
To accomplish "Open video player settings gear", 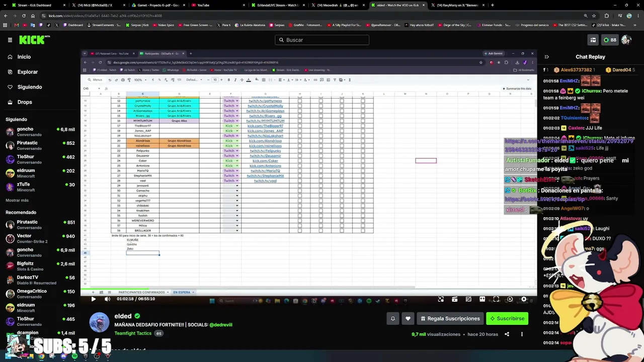I will [524, 299].
